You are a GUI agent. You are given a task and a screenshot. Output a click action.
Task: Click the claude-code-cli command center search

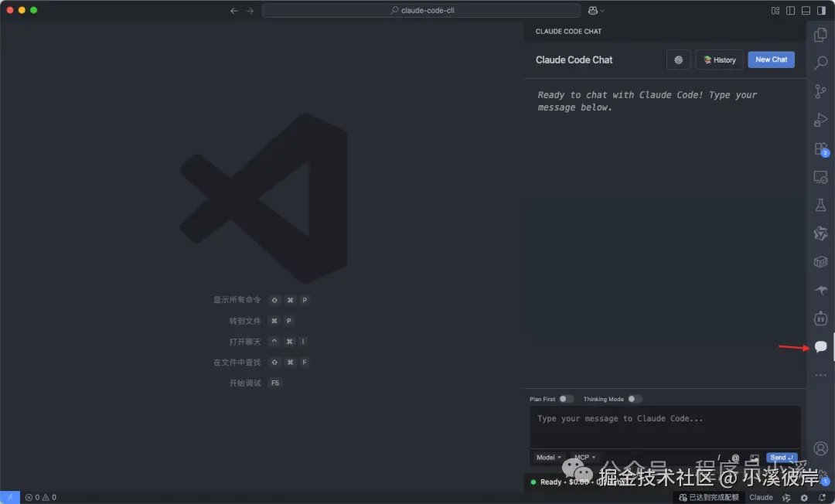(421, 11)
